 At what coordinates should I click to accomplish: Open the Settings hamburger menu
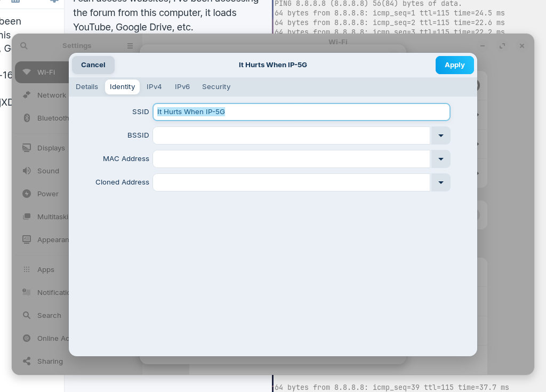130,46
